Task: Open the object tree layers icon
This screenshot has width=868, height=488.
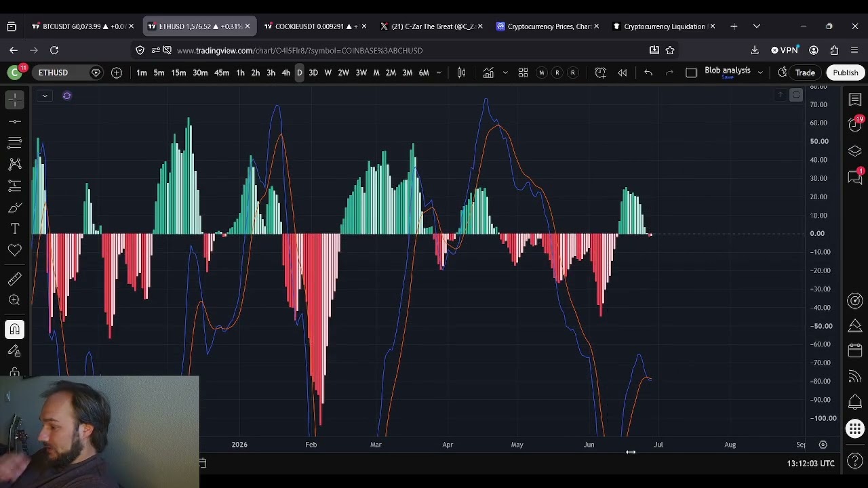Action: pos(855,150)
